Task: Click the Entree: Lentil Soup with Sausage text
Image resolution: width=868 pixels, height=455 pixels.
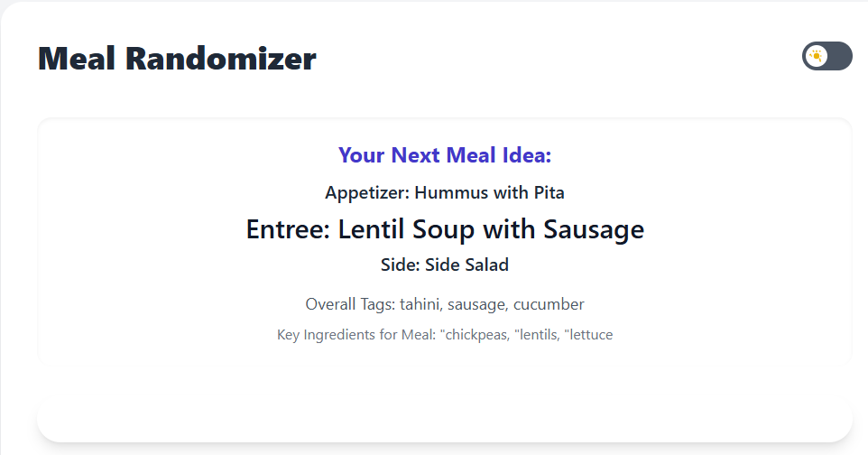Action: point(445,229)
